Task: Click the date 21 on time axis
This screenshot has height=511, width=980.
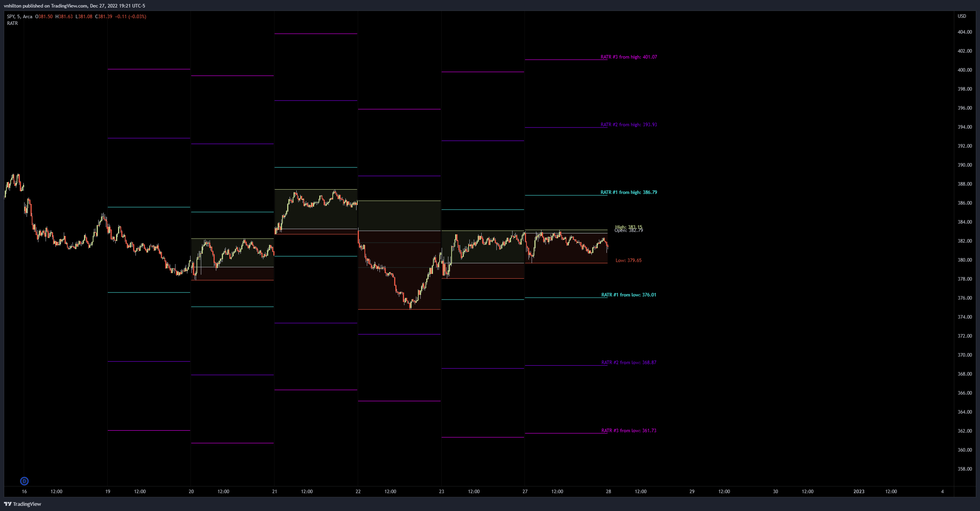Action: 275,492
